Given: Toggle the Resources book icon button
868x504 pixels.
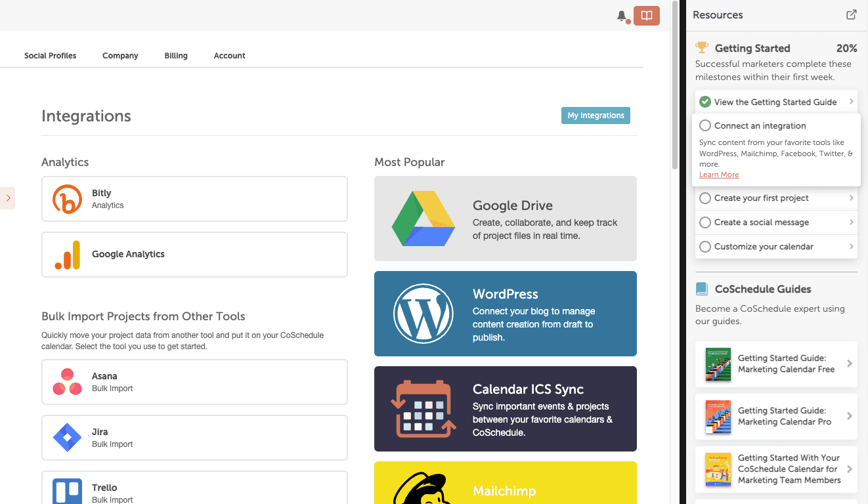Looking at the screenshot, I should [647, 16].
